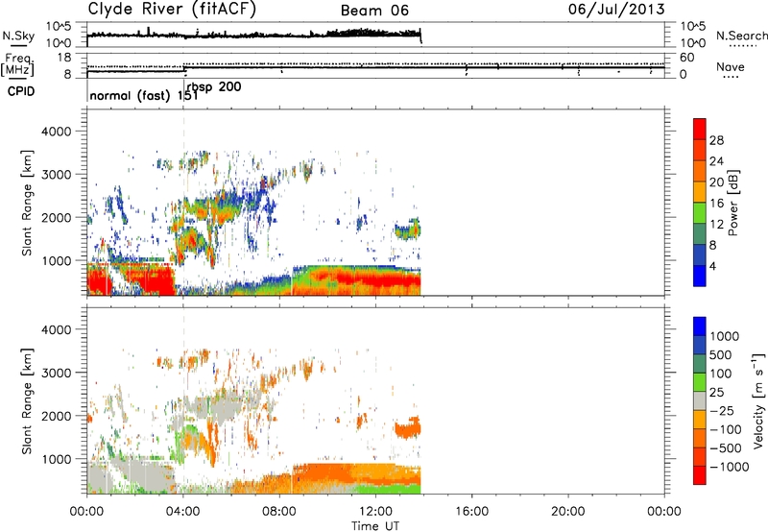Click the sky noise trace in the top panel
The height and width of the screenshot is (532, 768).
pos(253,35)
